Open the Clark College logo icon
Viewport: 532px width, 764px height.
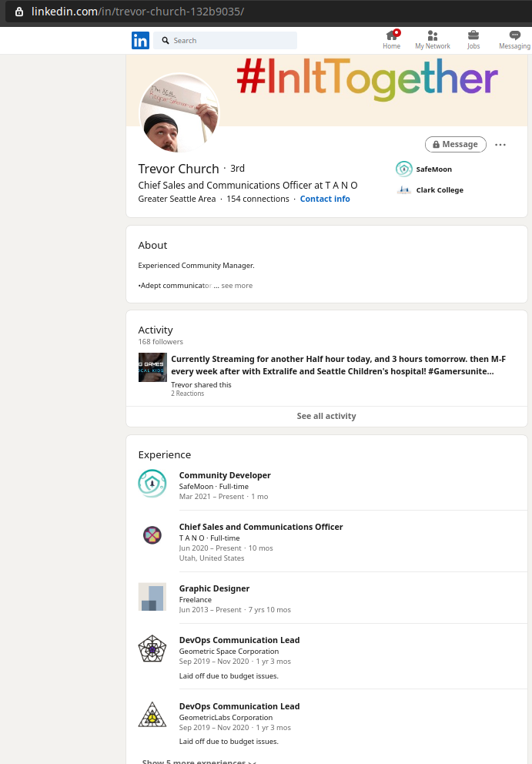click(x=404, y=190)
